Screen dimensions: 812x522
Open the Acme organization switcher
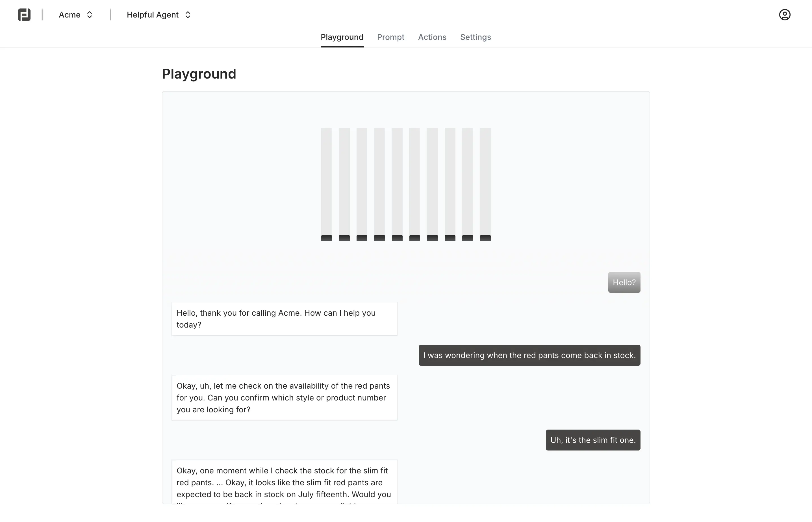tap(75, 15)
